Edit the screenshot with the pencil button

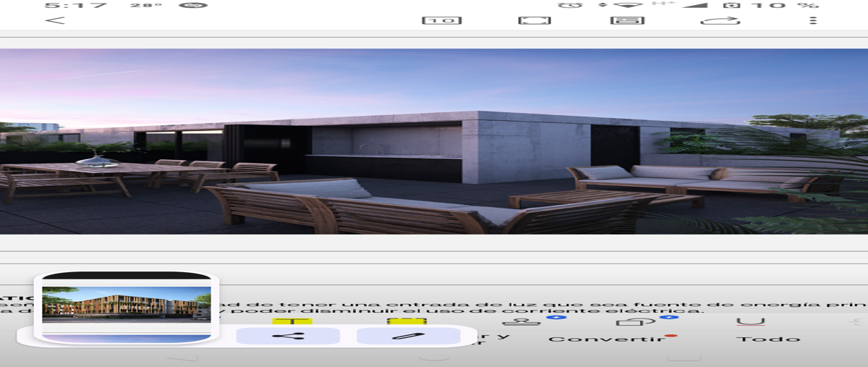pos(408,336)
